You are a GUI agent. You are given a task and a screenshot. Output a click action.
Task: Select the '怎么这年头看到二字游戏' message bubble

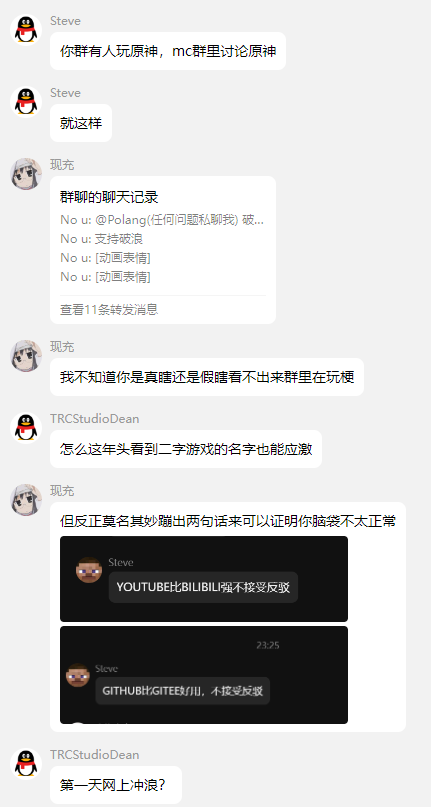(186, 449)
